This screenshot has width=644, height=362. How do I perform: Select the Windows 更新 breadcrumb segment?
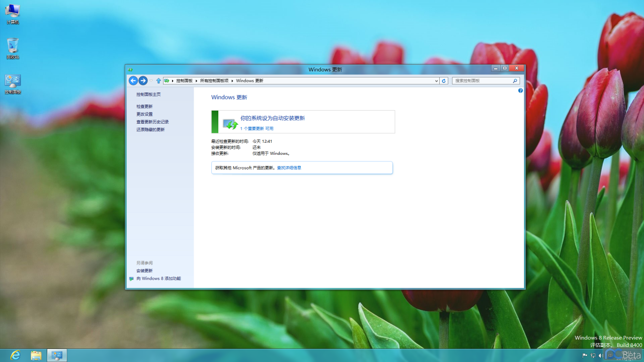250,80
